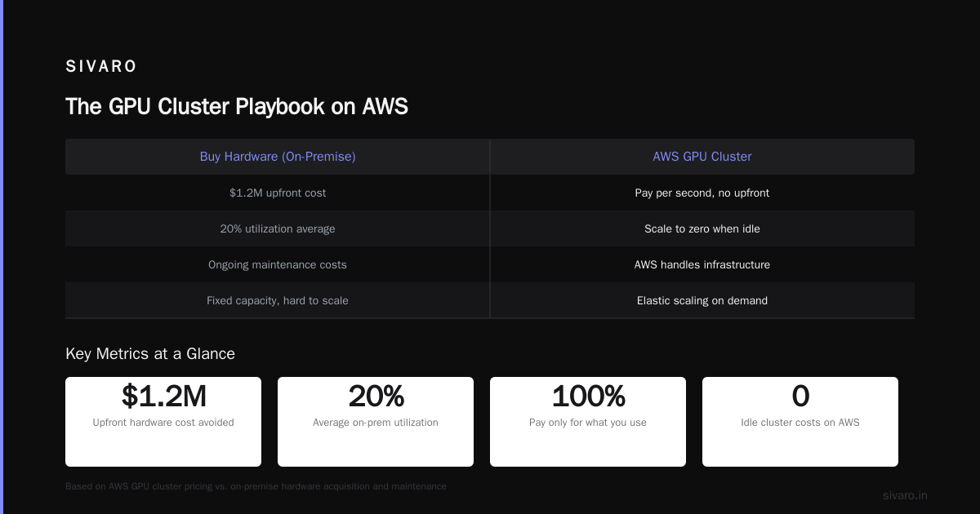
Task: Select the AWS GPU Cluster column header
Action: click(702, 157)
